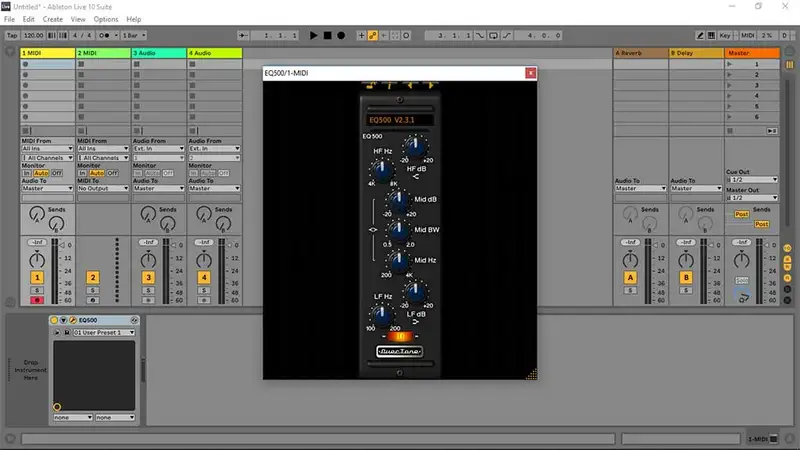Disarm the red record arm on track 1
The height and width of the screenshot is (450, 800).
click(x=37, y=300)
